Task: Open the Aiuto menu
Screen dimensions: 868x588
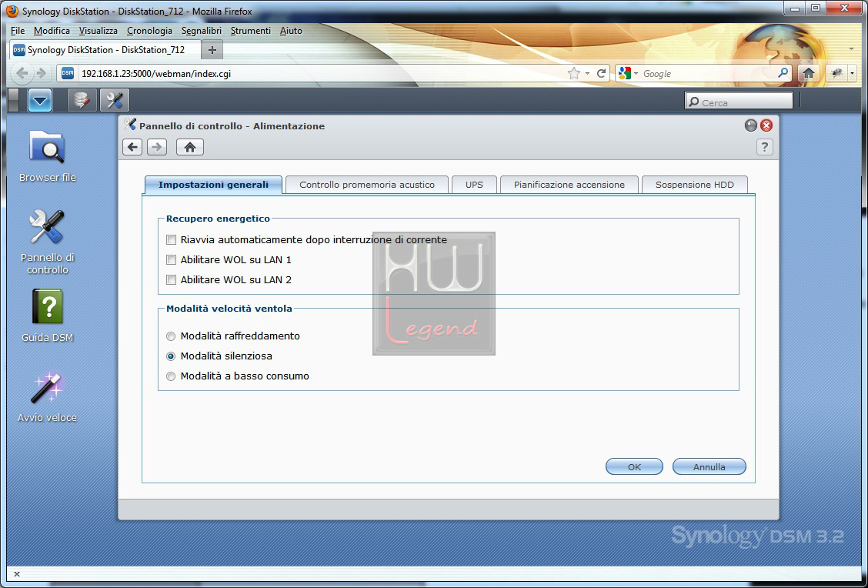Action: [x=291, y=31]
